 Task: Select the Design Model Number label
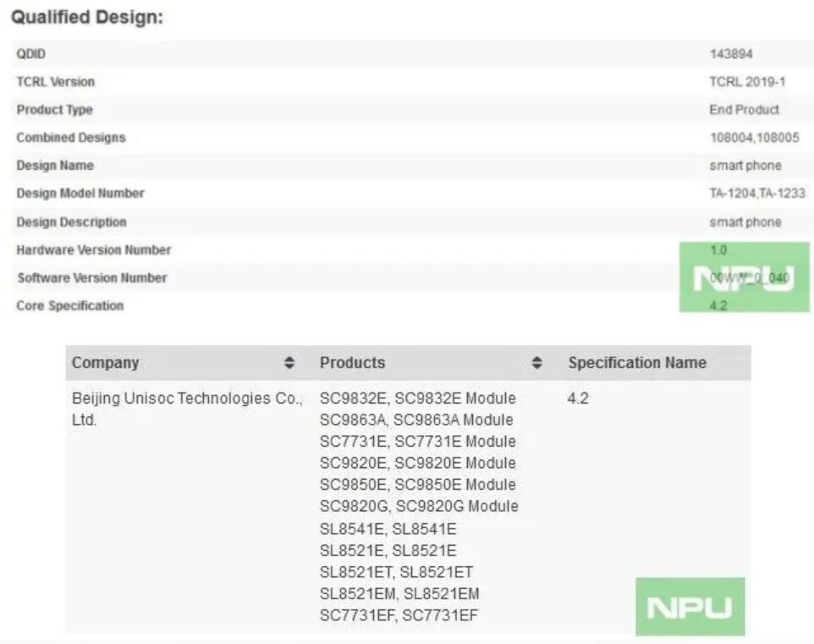pyautogui.click(x=80, y=193)
